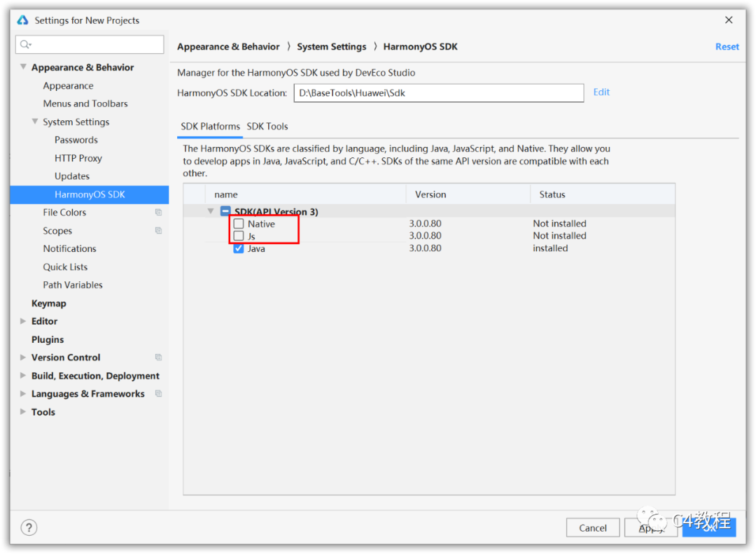Open the Keymap settings page

pyautogui.click(x=49, y=303)
